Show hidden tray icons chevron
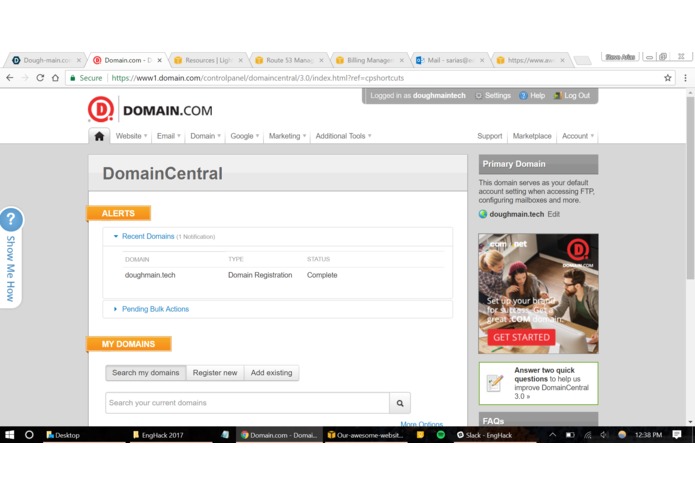This screenshot has height=494, width=695. (553, 435)
